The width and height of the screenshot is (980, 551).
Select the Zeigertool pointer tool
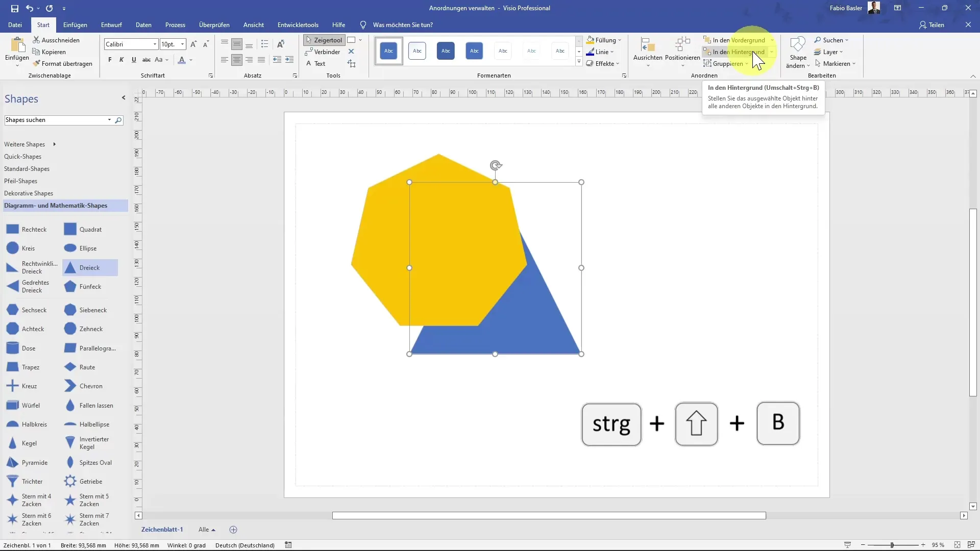pyautogui.click(x=324, y=40)
